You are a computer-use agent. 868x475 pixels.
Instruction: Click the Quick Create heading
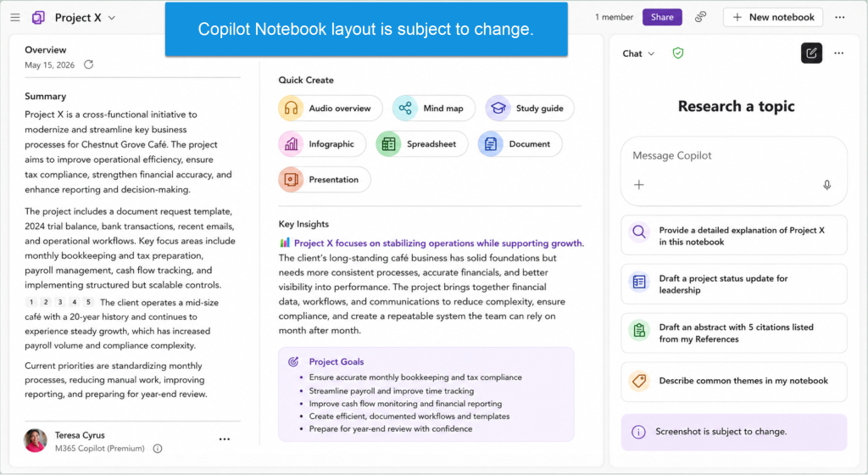[306, 81]
